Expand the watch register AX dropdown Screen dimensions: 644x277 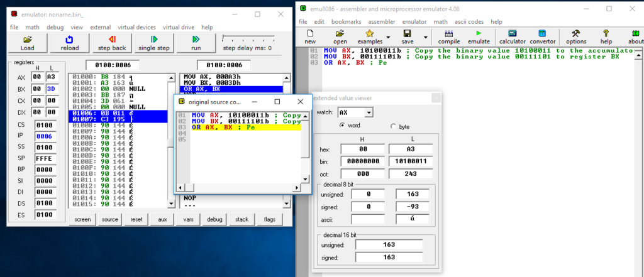(x=369, y=112)
